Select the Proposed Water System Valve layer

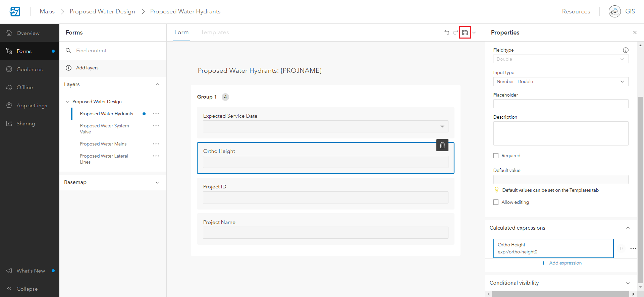(104, 129)
